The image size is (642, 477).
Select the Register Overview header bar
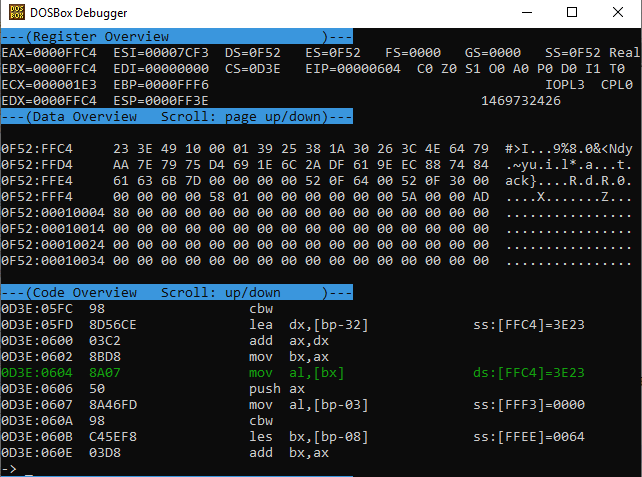(x=176, y=36)
